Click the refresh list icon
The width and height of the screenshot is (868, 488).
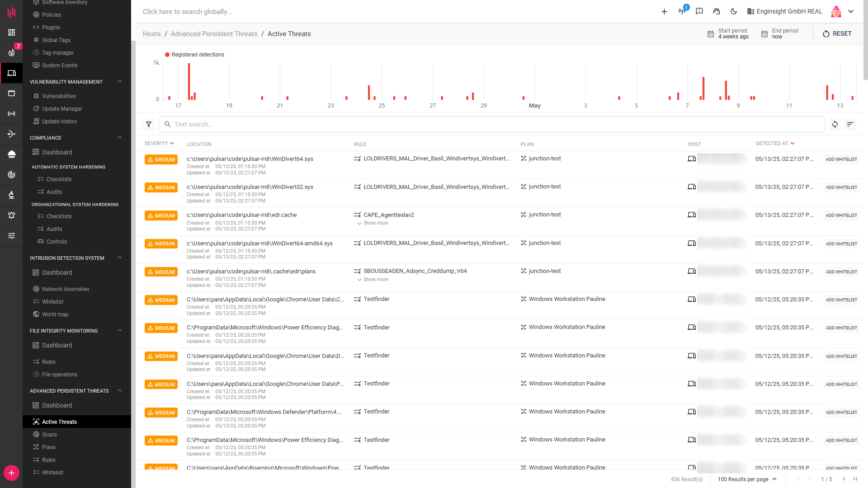click(x=835, y=124)
